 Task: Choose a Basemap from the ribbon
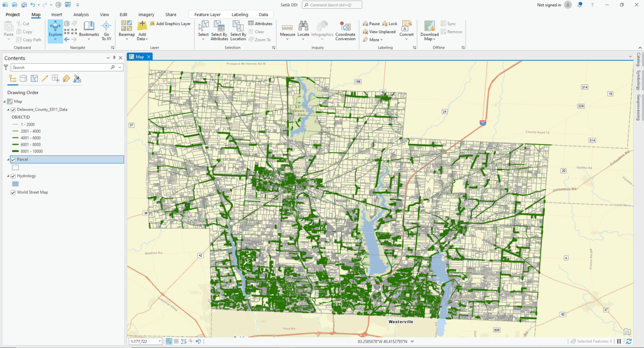126,29
